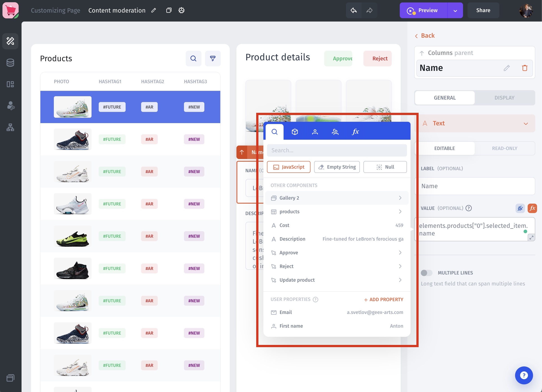Click the formula fx tab in picker

(x=355, y=132)
